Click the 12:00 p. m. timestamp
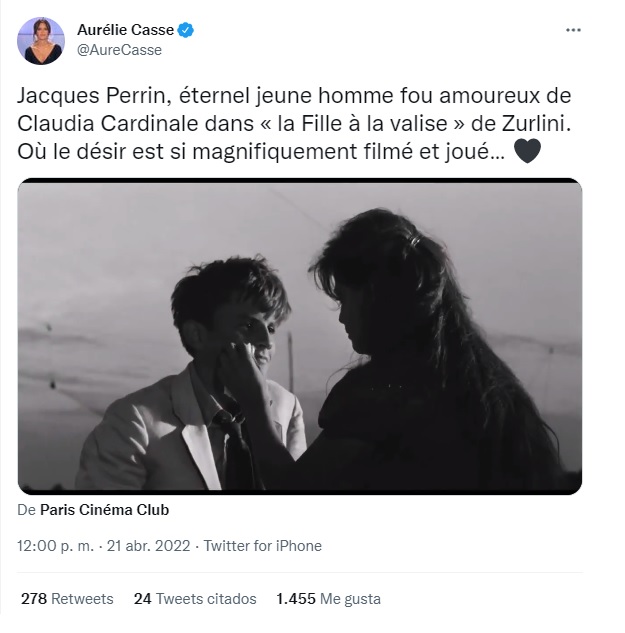This screenshot has height=633, width=625. click(55, 546)
